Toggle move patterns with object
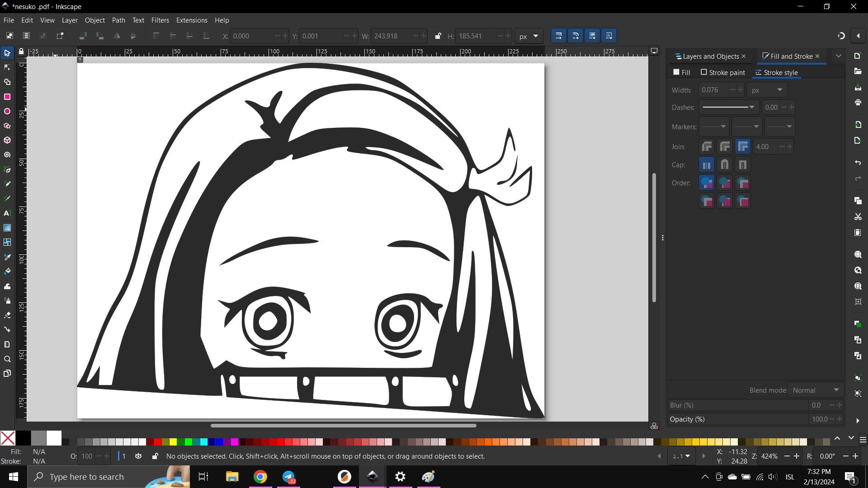This screenshot has height=488, width=868. 609,36
